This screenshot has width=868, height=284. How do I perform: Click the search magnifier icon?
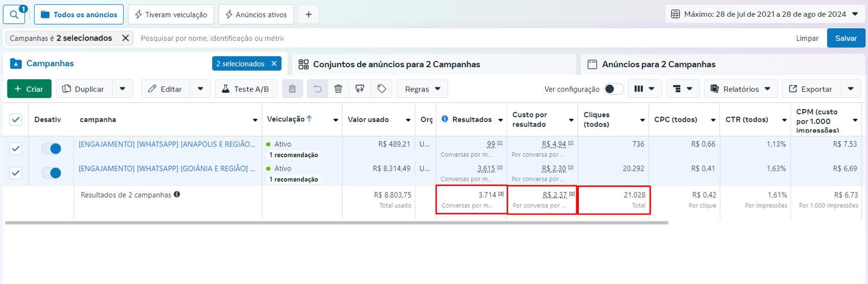[x=14, y=15]
